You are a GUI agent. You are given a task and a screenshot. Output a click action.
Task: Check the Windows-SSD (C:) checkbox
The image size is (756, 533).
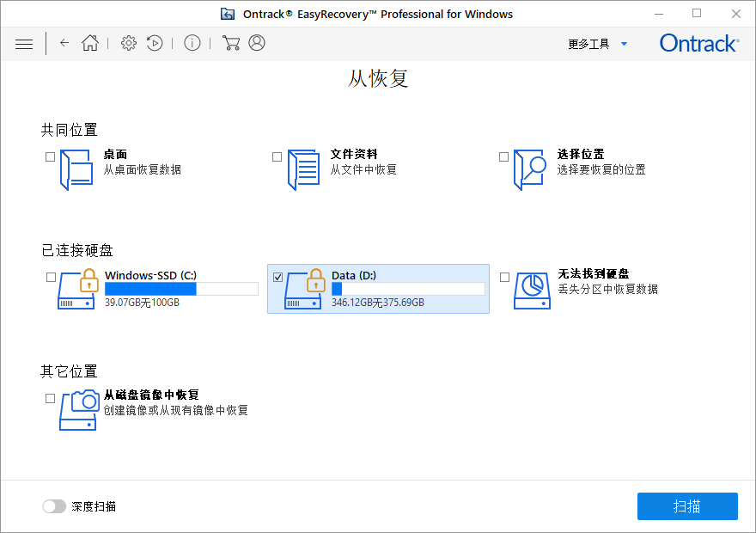pyautogui.click(x=51, y=277)
